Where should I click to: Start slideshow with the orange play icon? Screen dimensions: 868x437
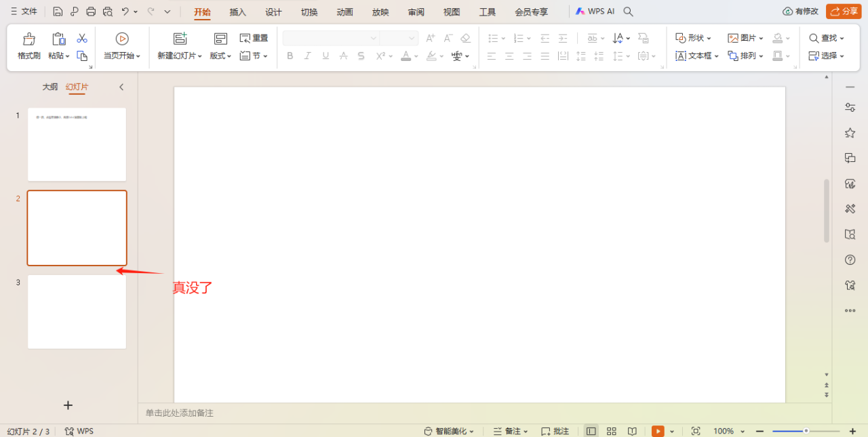(657, 431)
